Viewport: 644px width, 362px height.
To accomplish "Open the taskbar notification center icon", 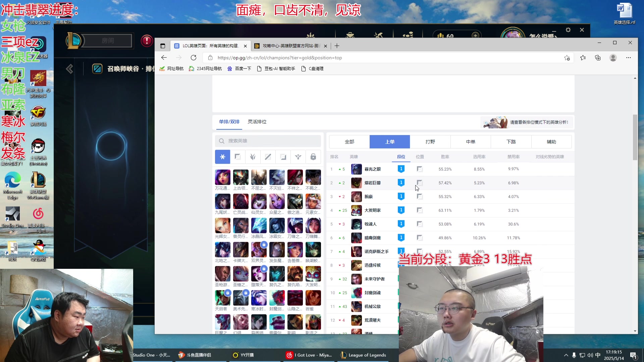I will [634, 356].
